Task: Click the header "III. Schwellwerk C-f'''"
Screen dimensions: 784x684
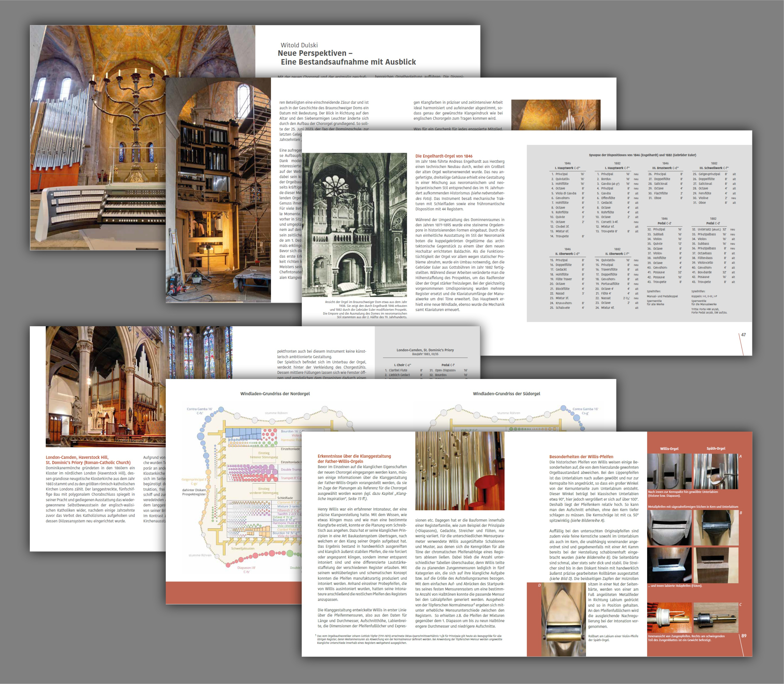Action: [x=714, y=168]
